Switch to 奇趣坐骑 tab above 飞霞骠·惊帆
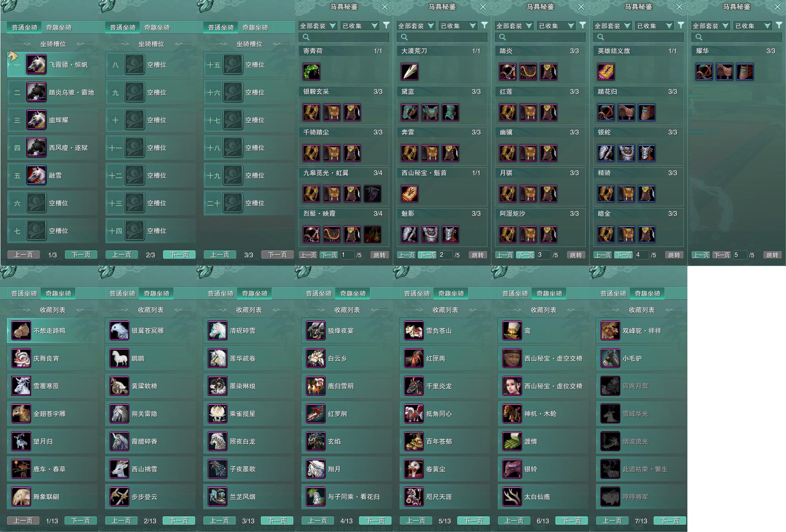Viewport: 786px width, 532px height. (59, 27)
